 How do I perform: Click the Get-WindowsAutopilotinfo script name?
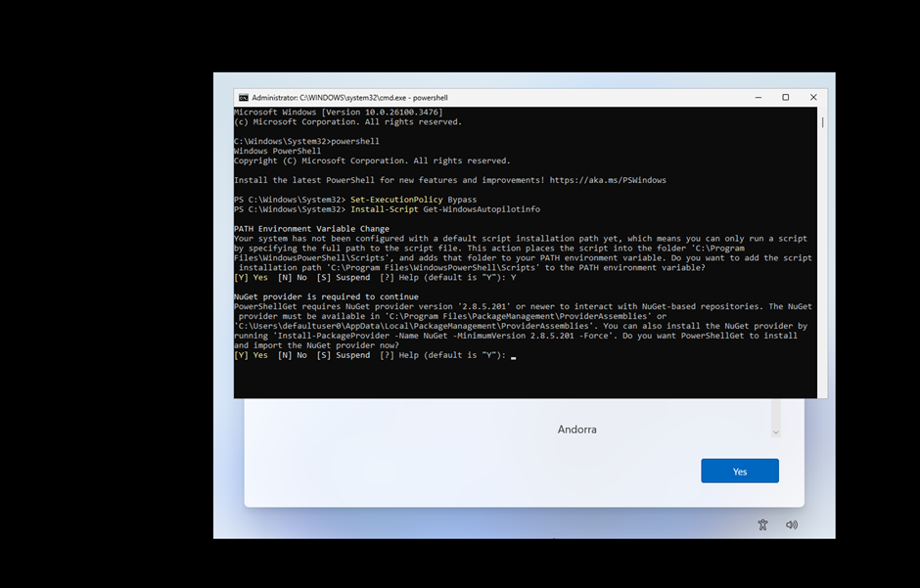481,209
